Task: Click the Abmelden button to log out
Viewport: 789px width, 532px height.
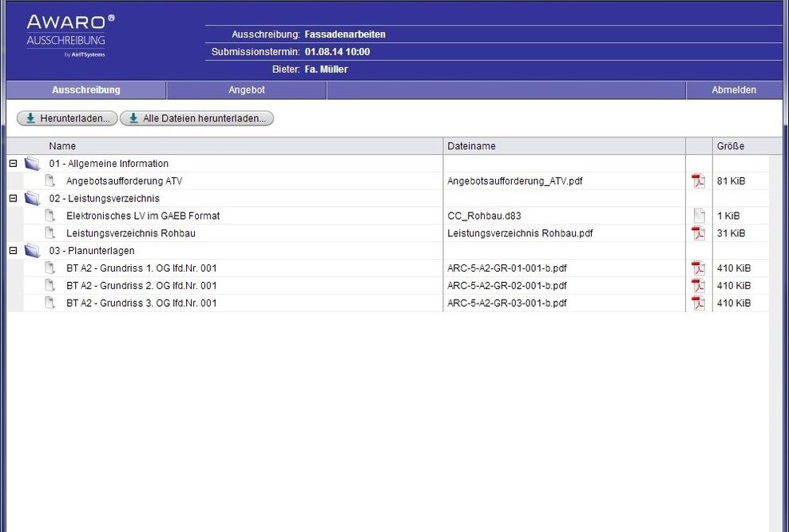Action: pyautogui.click(x=733, y=90)
